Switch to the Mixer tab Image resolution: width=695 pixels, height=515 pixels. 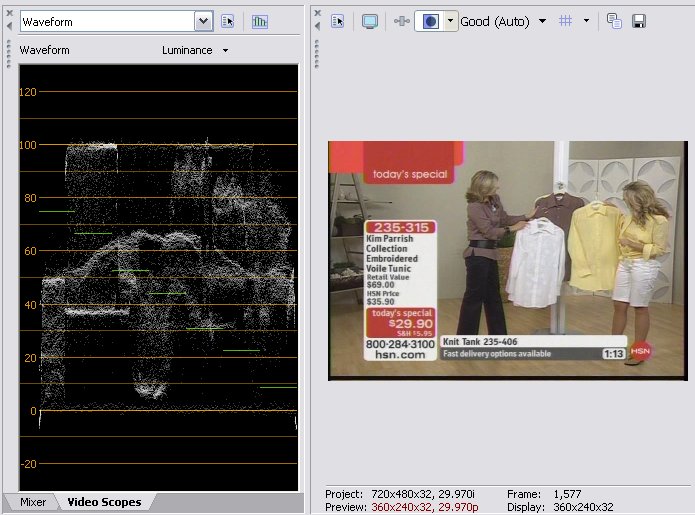pos(33,502)
